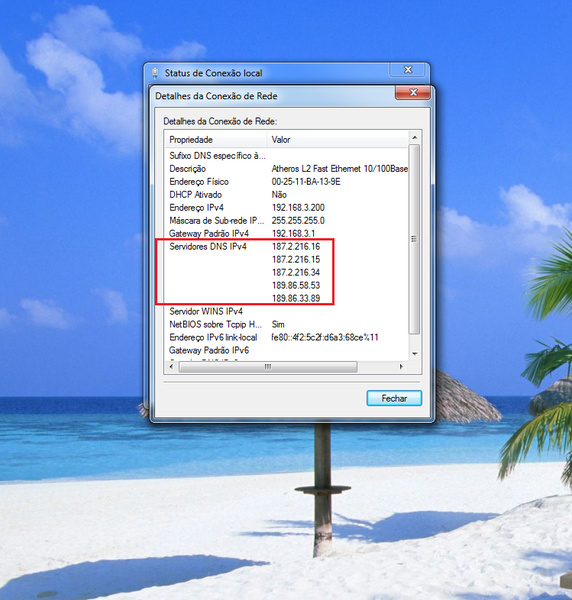Image resolution: width=572 pixels, height=600 pixels.
Task: Click the Fechar button
Action: (x=394, y=398)
